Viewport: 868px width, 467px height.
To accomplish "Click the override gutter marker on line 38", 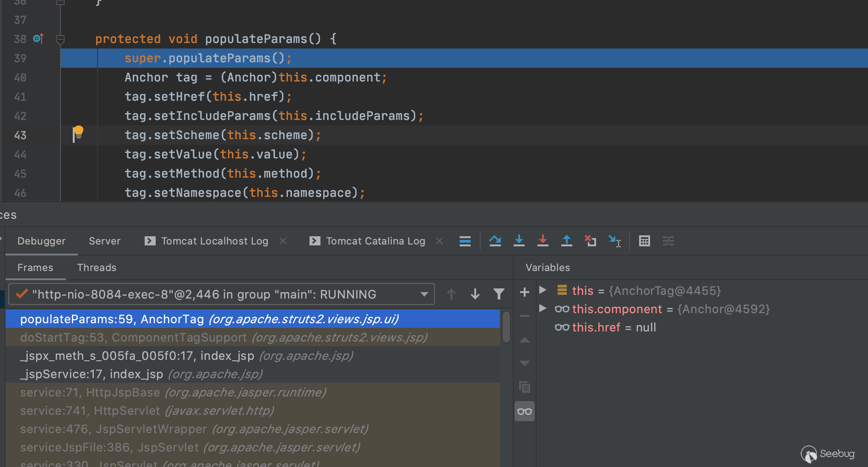I will [x=38, y=39].
